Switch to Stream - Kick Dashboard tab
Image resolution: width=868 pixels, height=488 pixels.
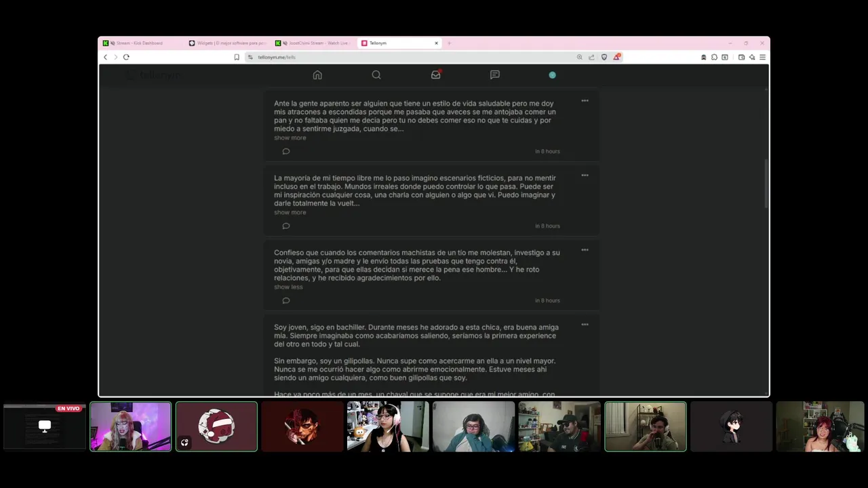coord(140,43)
